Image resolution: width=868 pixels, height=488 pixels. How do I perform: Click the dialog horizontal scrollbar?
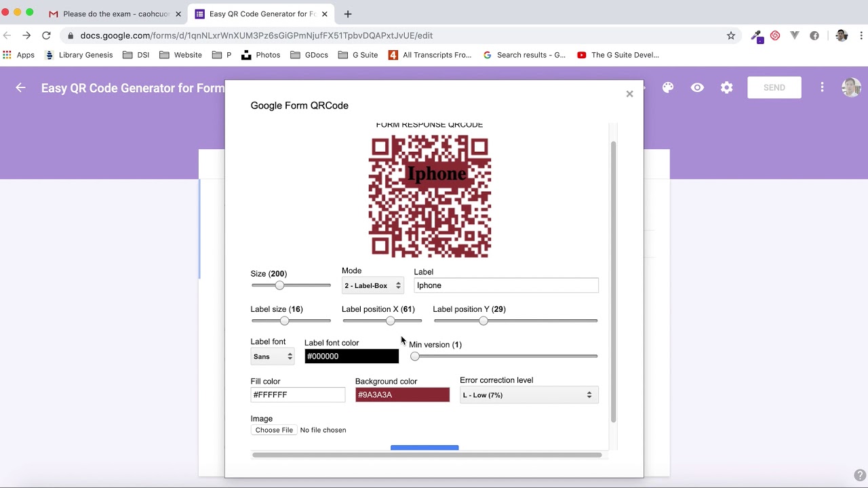point(427,455)
